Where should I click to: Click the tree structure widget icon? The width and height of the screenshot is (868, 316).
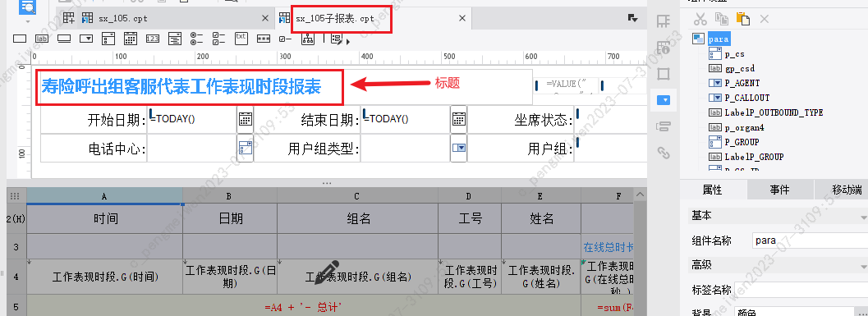point(307,39)
